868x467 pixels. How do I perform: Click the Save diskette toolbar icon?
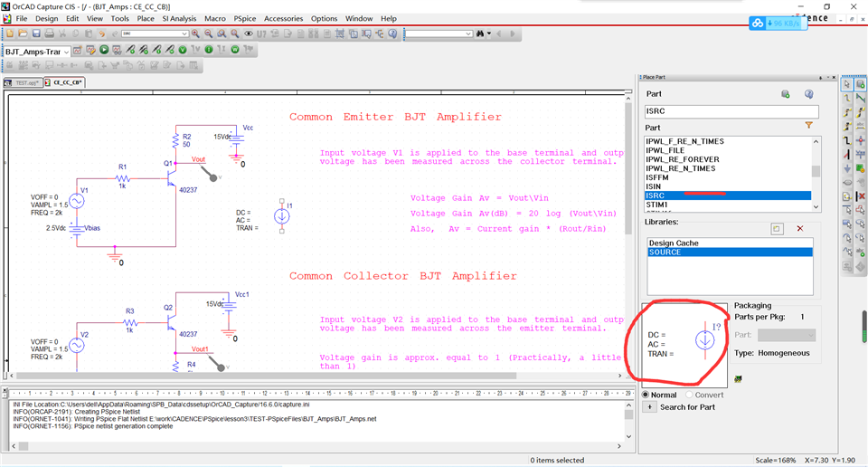pos(36,33)
